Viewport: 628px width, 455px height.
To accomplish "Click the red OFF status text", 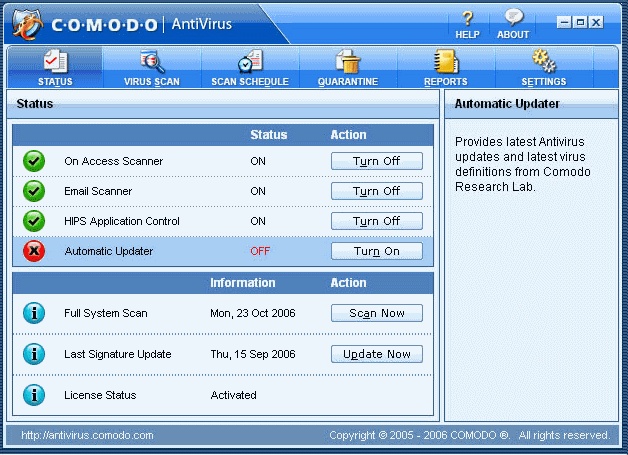I will (x=260, y=251).
